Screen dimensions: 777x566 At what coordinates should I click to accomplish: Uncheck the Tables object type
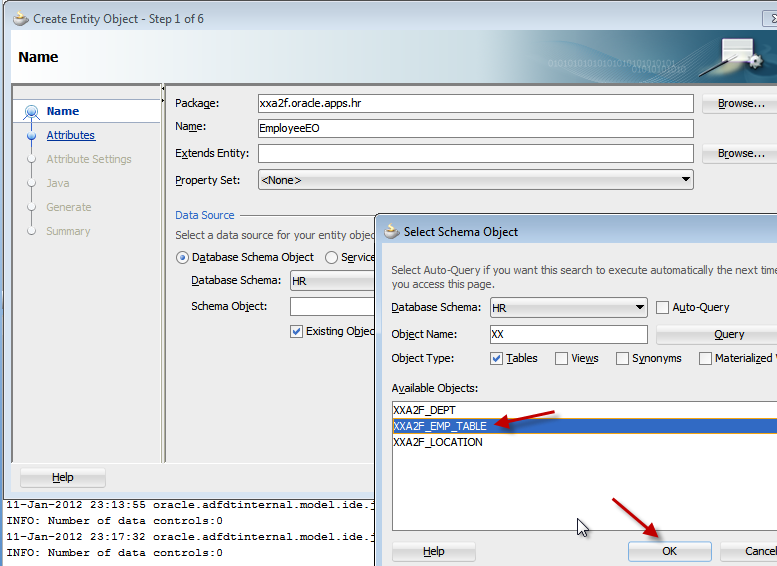pos(496,358)
